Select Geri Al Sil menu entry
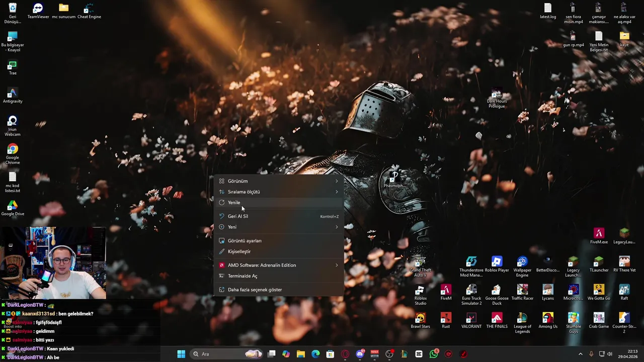 pos(279,216)
